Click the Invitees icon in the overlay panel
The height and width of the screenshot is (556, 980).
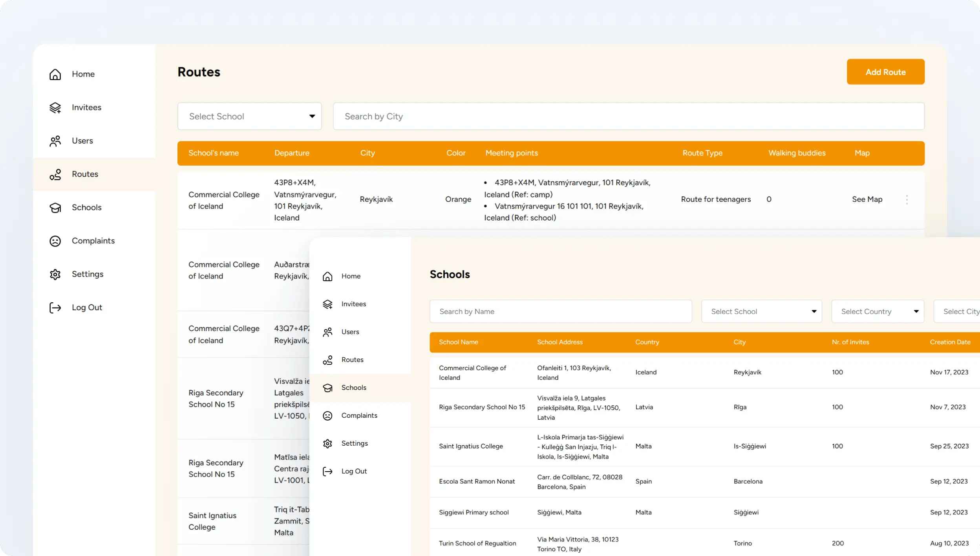tap(328, 304)
